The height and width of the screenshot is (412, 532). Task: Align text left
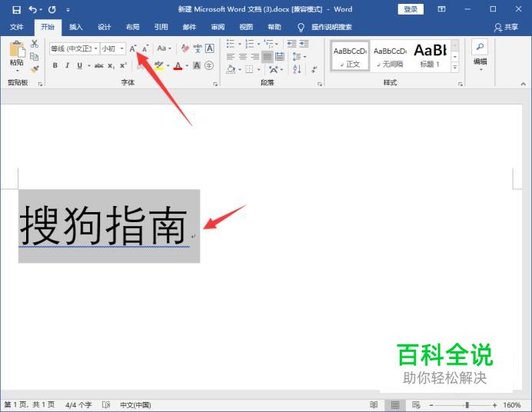231,56
